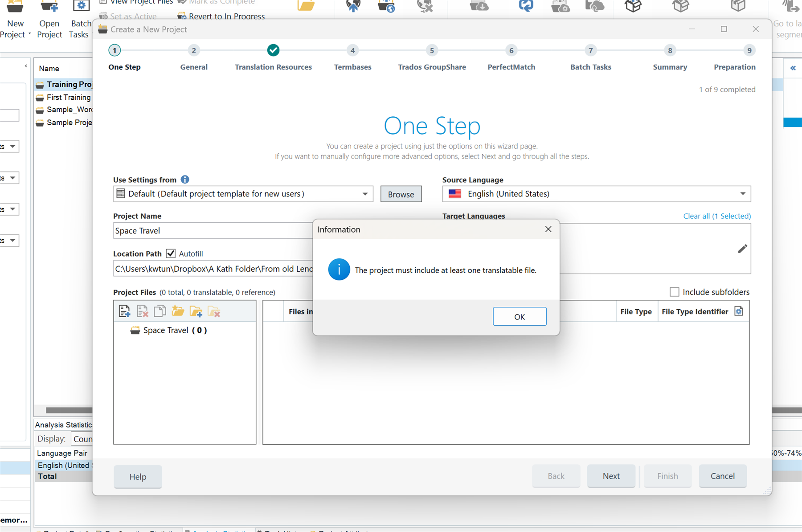Click the info icon beside Use Settings from
Image resolution: width=802 pixels, height=532 pixels.
tap(185, 179)
